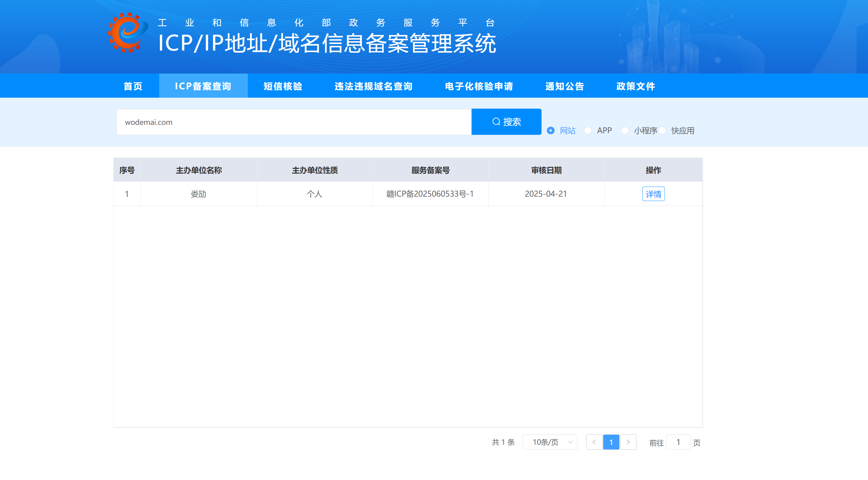Click the 前往 page number input box
The width and height of the screenshot is (868, 480).
678,442
